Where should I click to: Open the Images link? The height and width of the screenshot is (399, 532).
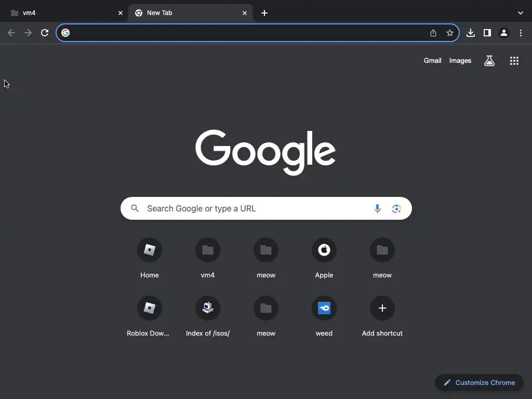coord(460,60)
